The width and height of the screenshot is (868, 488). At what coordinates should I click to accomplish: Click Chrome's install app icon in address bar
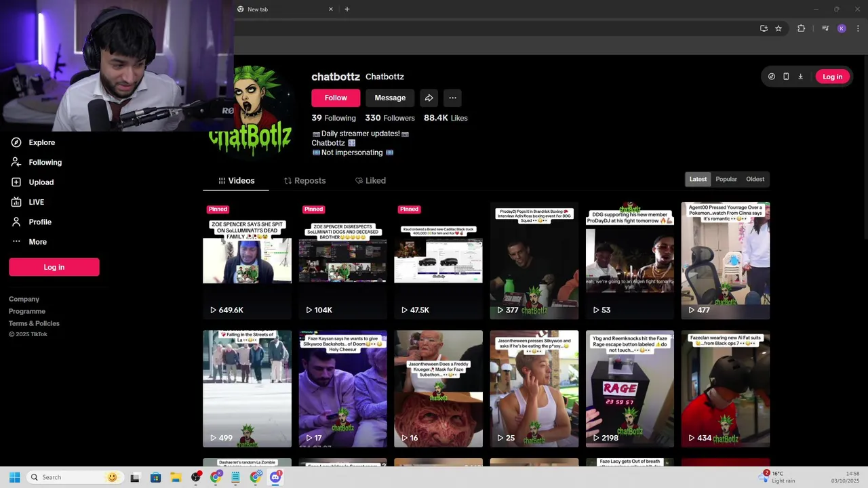click(764, 28)
